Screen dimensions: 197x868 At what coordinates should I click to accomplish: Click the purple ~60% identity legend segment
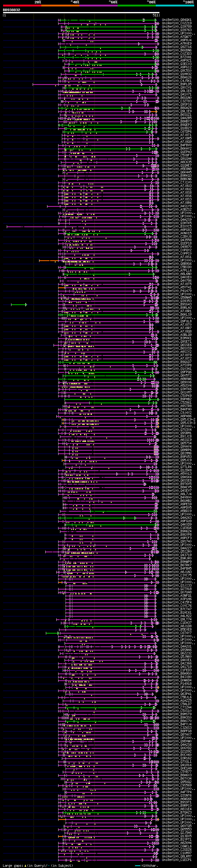pos(98,6)
